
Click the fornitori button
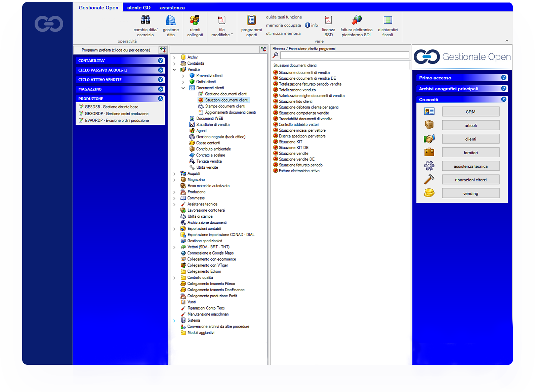pyautogui.click(x=470, y=153)
